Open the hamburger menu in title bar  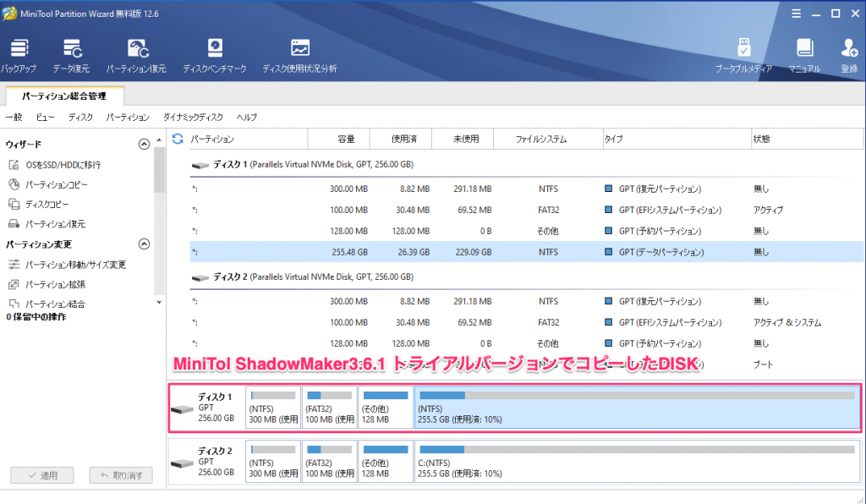(x=796, y=14)
